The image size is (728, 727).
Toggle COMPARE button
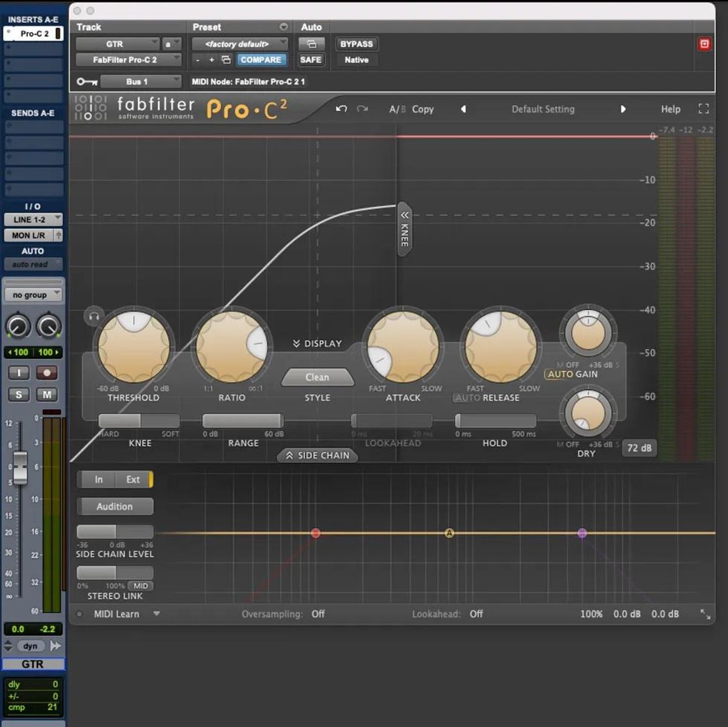(x=261, y=60)
